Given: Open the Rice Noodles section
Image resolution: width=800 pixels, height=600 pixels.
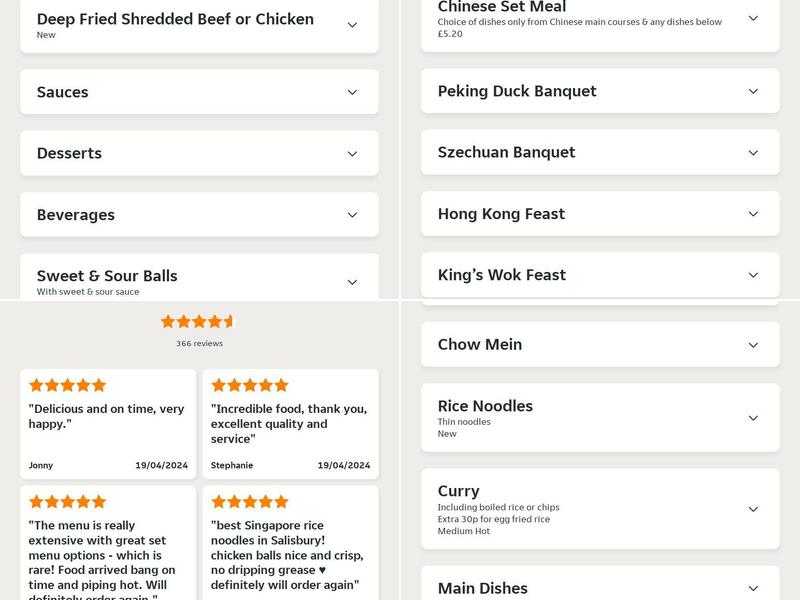Looking at the screenshot, I should (x=600, y=417).
